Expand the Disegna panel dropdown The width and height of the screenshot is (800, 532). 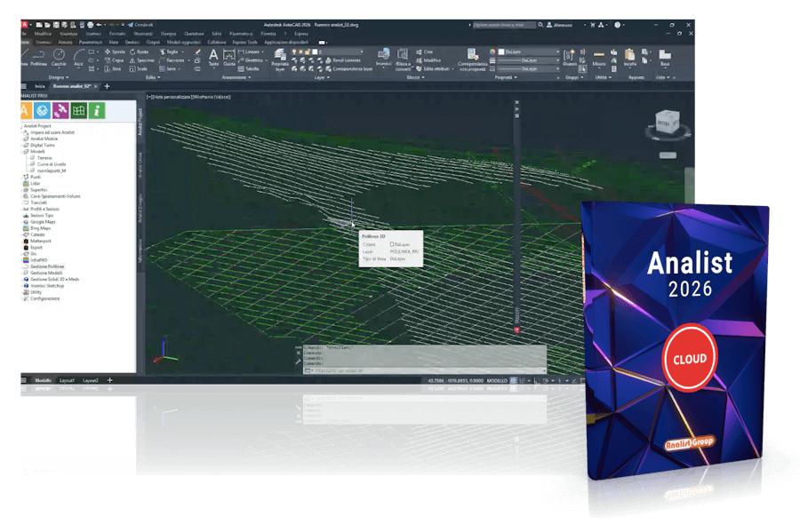(56, 77)
